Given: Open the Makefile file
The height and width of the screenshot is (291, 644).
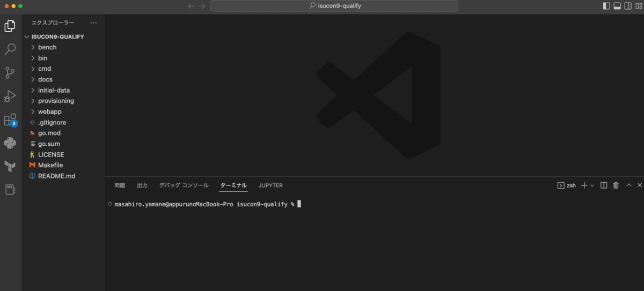Looking at the screenshot, I should pyautogui.click(x=63, y=165).
